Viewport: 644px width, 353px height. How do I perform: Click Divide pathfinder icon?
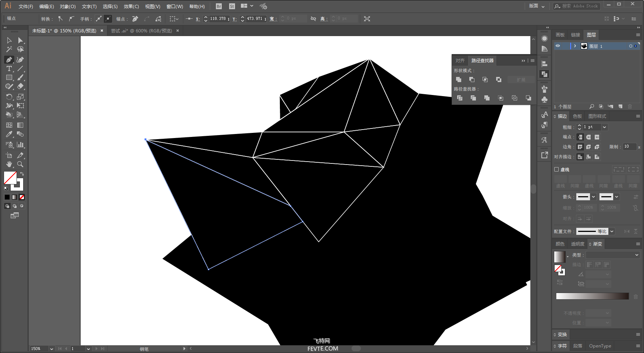click(460, 98)
